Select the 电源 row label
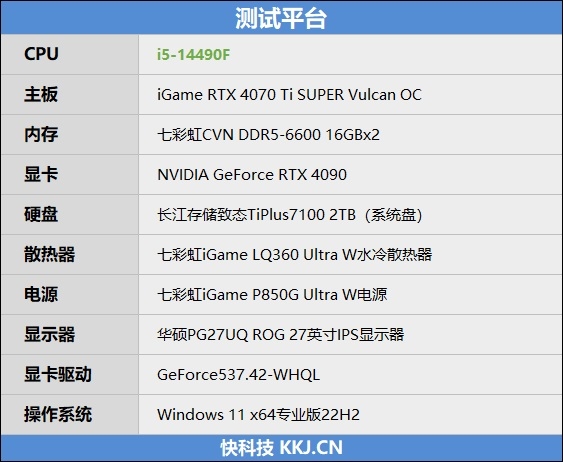563x462 pixels. click(41, 294)
